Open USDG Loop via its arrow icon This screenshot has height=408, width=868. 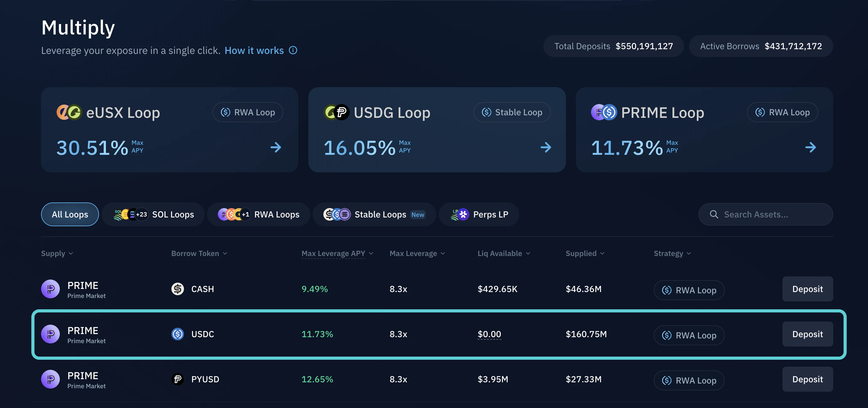coord(546,147)
